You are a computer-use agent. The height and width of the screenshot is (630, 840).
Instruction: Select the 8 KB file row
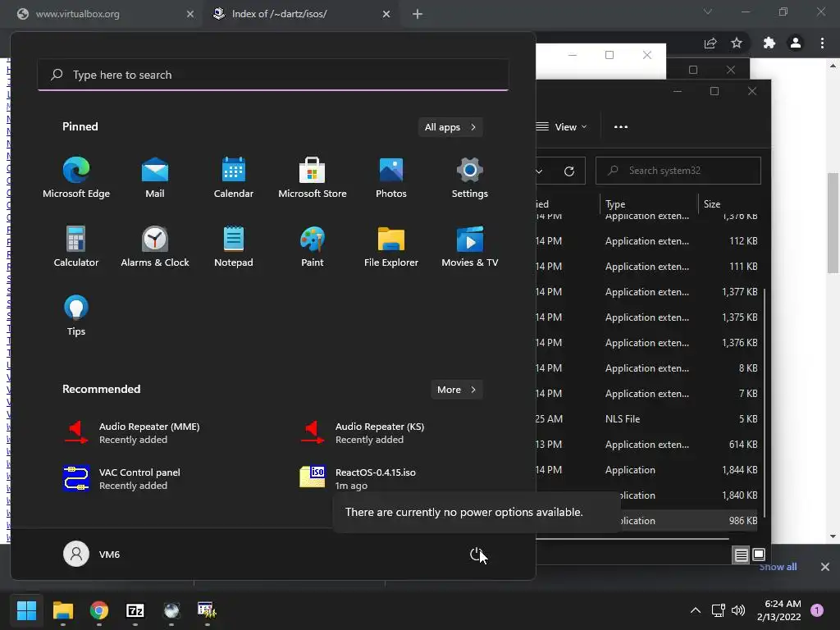647,368
